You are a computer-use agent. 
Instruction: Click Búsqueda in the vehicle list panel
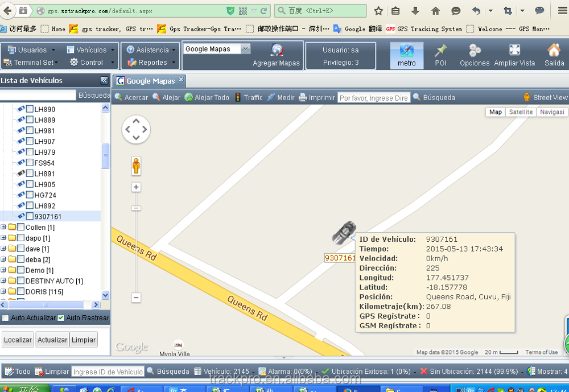[94, 95]
